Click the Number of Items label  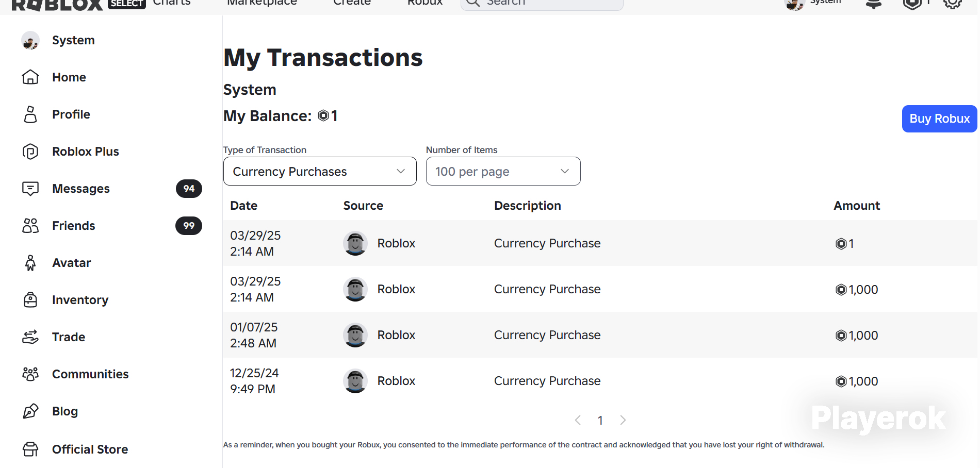[462, 150]
